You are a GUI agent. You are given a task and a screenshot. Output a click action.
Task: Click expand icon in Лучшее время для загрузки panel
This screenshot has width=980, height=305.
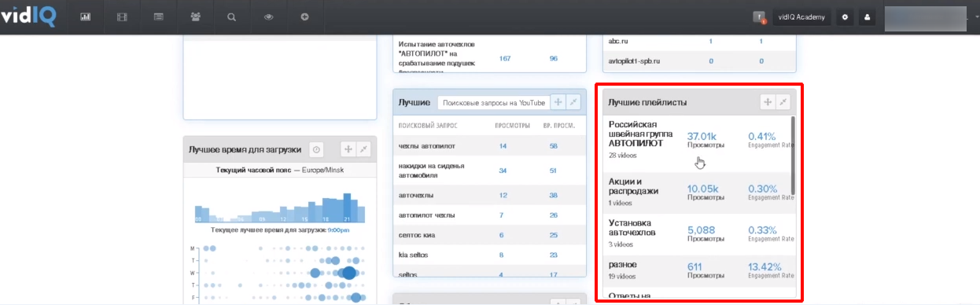[x=364, y=149]
